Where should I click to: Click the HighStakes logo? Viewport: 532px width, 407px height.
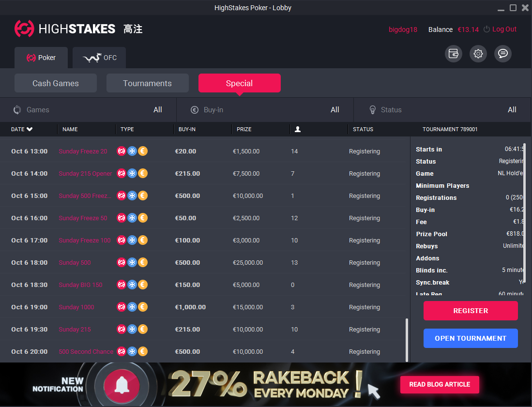[x=78, y=29]
